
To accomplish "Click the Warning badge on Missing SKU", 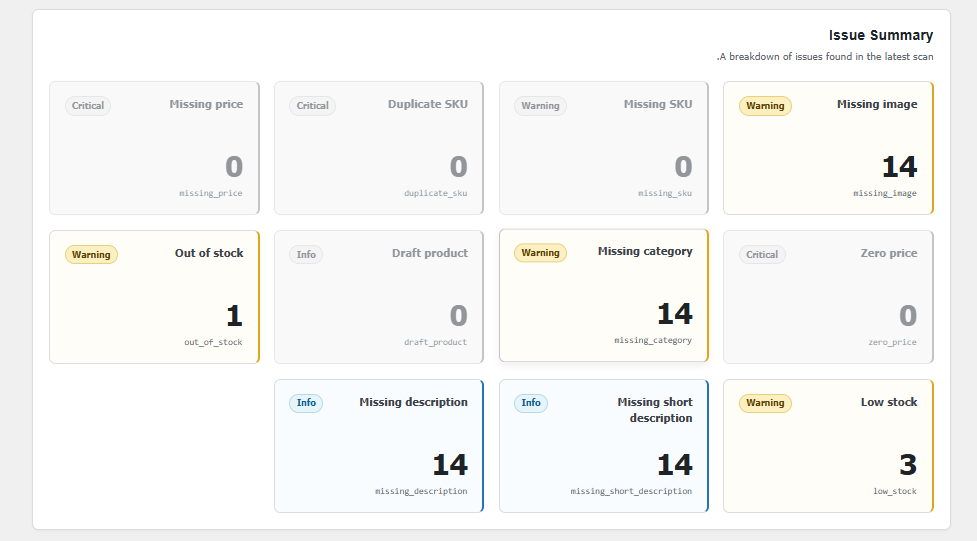I will click(540, 106).
